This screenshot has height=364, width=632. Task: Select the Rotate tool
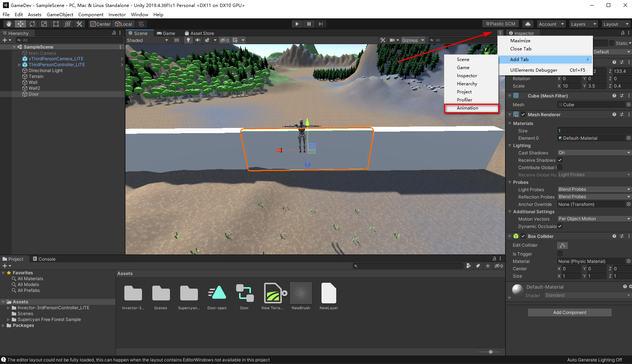[32, 24]
